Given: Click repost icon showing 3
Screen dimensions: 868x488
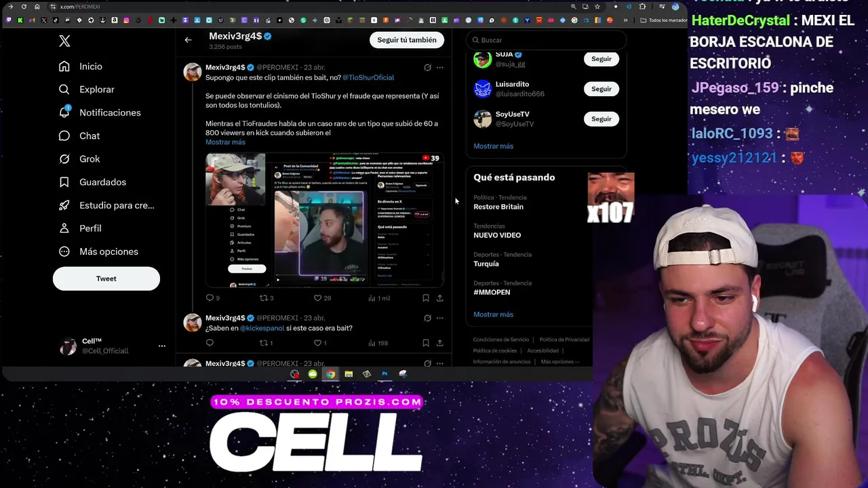Looking at the screenshot, I should click(x=267, y=298).
